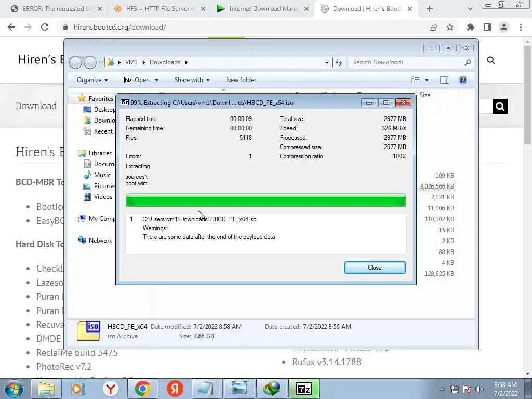
Task: Open the Rufus v3.14.1788 link
Action: click(326, 362)
